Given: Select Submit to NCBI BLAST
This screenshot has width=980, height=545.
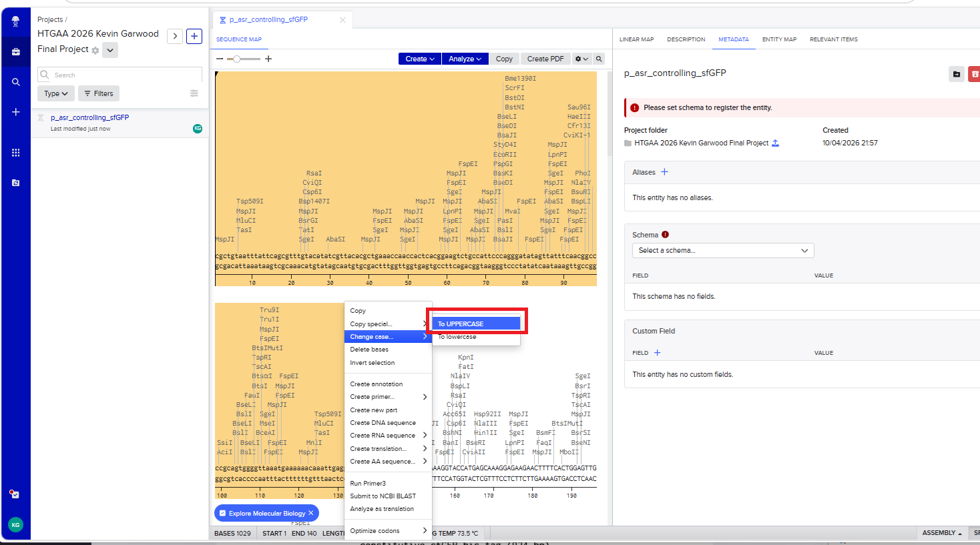Looking at the screenshot, I should point(388,496).
